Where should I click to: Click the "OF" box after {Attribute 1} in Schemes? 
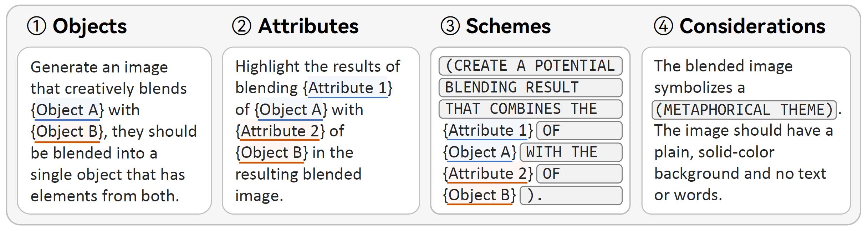point(579,131)
